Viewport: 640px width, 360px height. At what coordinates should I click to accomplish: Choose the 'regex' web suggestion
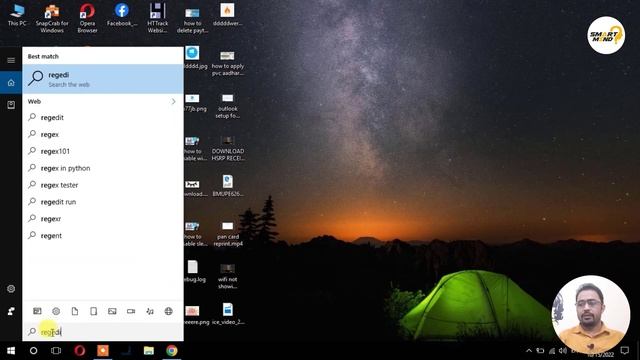(103, 134)
